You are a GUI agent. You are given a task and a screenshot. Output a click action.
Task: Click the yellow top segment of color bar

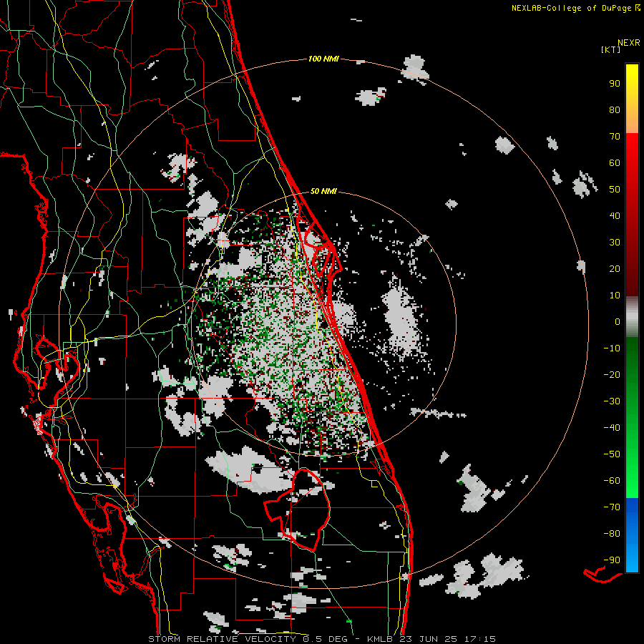click(x=632, y=99)
